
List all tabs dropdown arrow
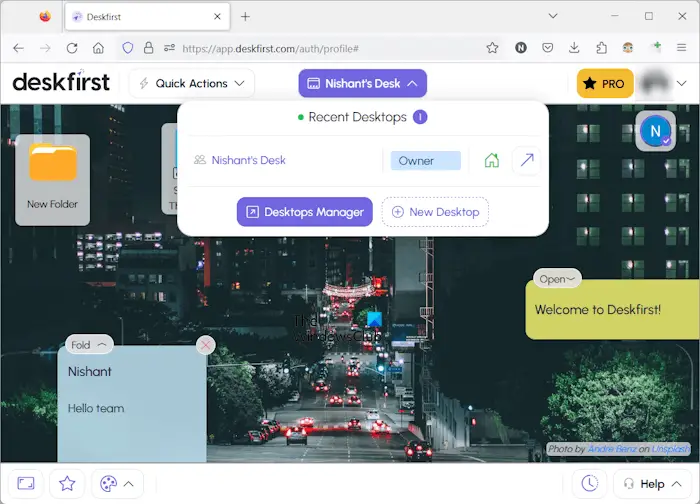pyautogui.click(x=553, y=16)
